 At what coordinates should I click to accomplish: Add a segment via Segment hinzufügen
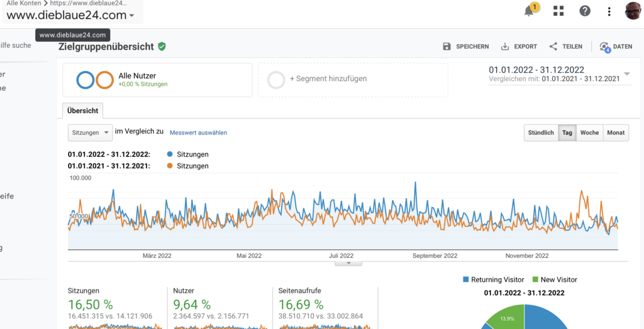(x=328, y=79)
